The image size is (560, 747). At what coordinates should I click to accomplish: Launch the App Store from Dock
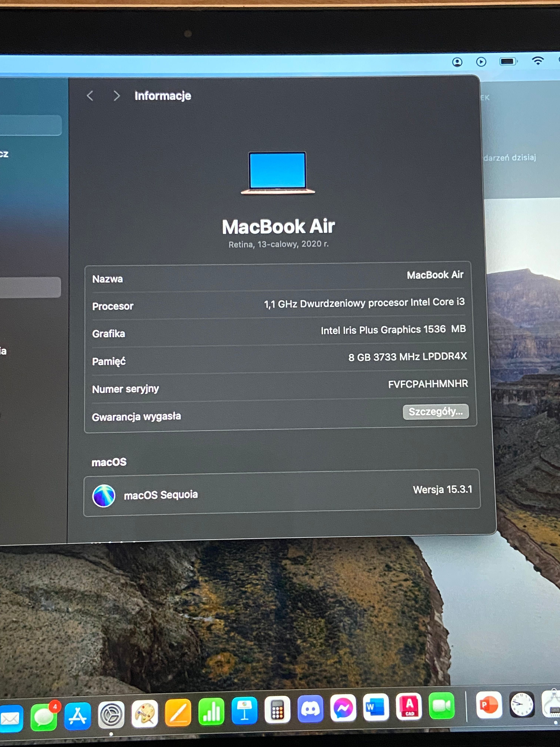click(78, 716)
